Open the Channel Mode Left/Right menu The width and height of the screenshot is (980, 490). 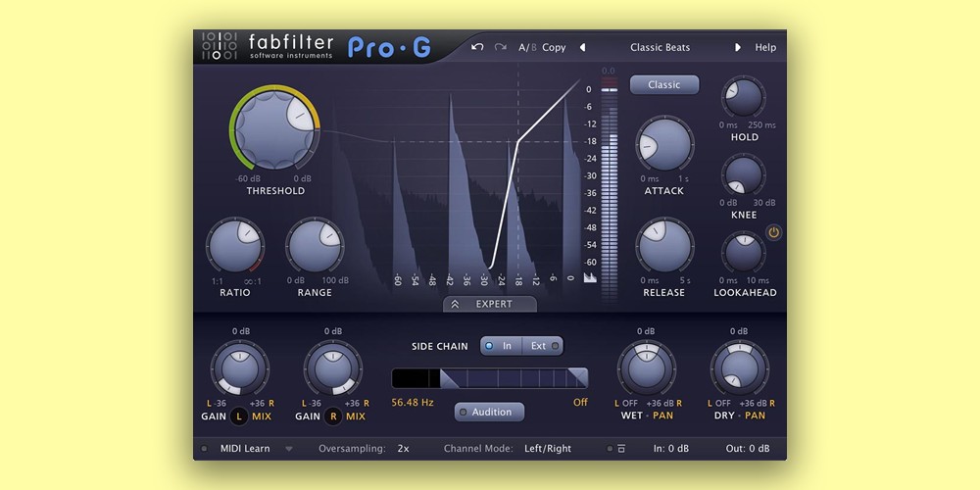click(547, 449)
